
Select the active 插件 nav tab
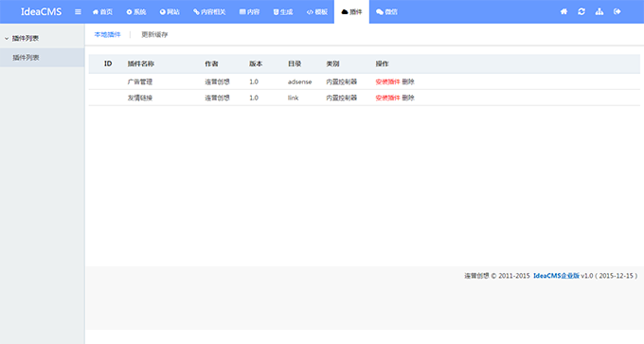(351, 12)
